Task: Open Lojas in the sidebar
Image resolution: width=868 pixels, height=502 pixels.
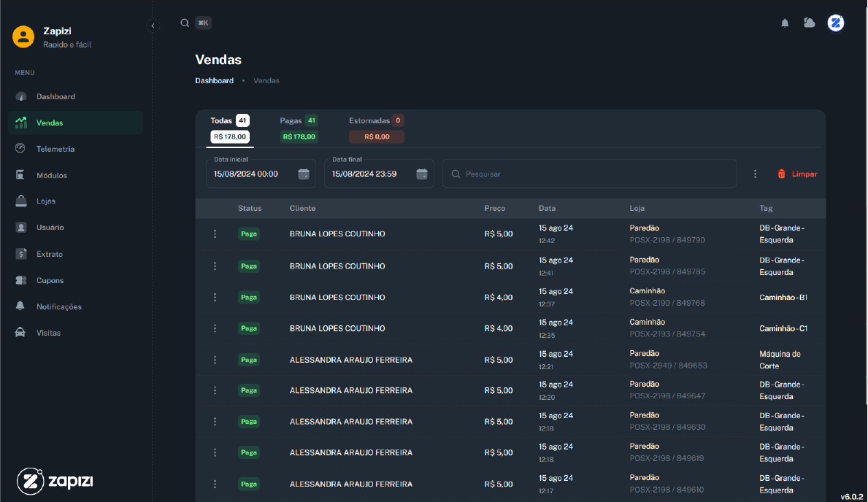Action: [x=75, y=201]
